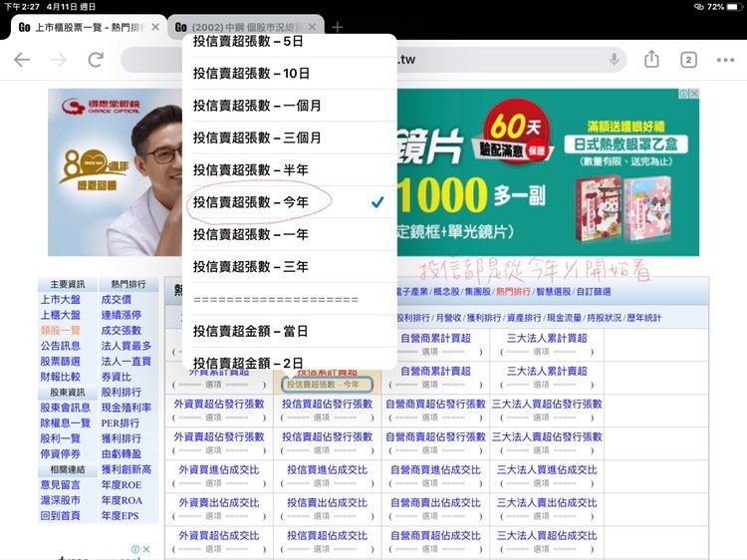This screenshot has height=560, width=747.
Task: Click 智慧選股 in top navigation
Action: tap(553, 291)
